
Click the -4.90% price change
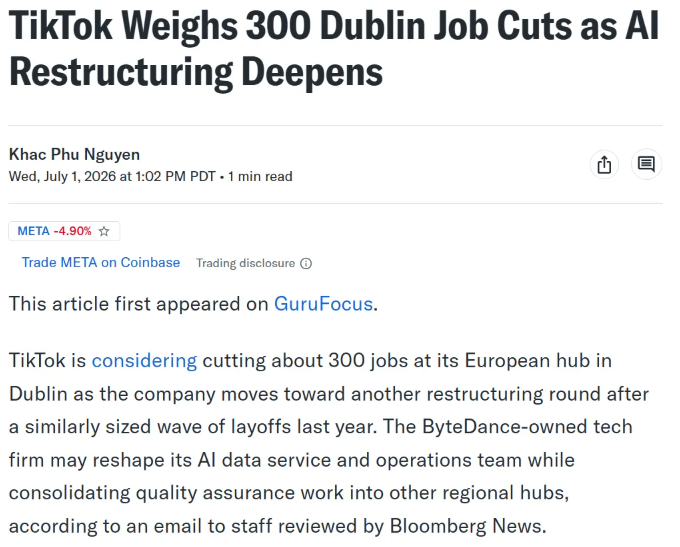click(x=72, y=231)
